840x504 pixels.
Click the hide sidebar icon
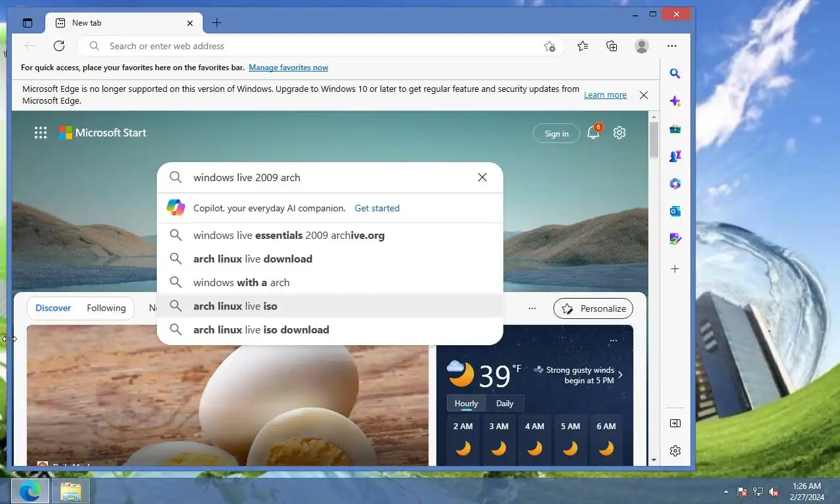675,423
